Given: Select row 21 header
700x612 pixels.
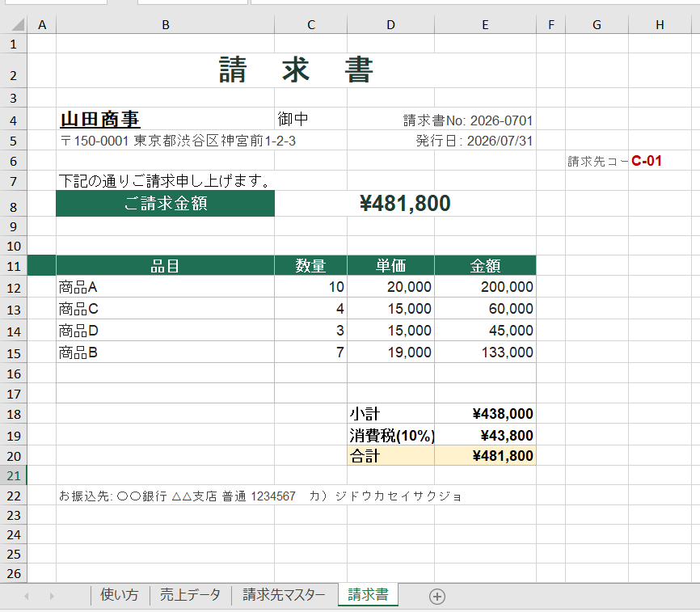Looking at the screenshot, I should tap(14, 476).
